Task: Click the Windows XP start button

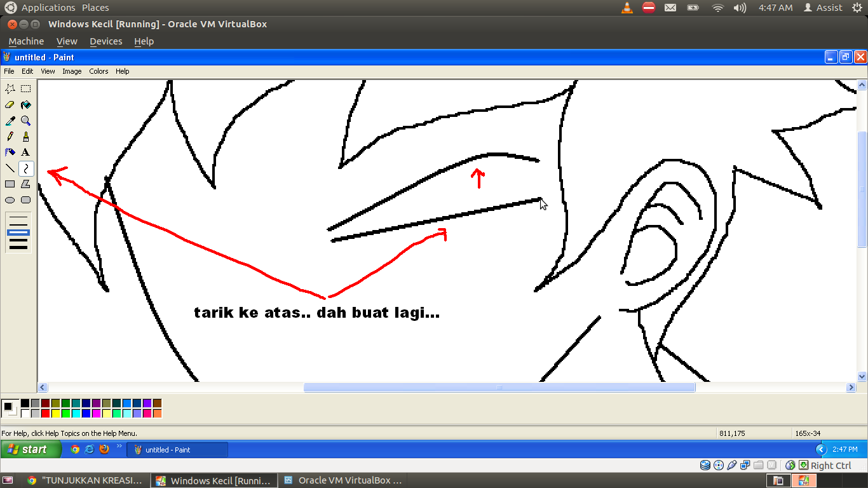Action: click(31, 449)
